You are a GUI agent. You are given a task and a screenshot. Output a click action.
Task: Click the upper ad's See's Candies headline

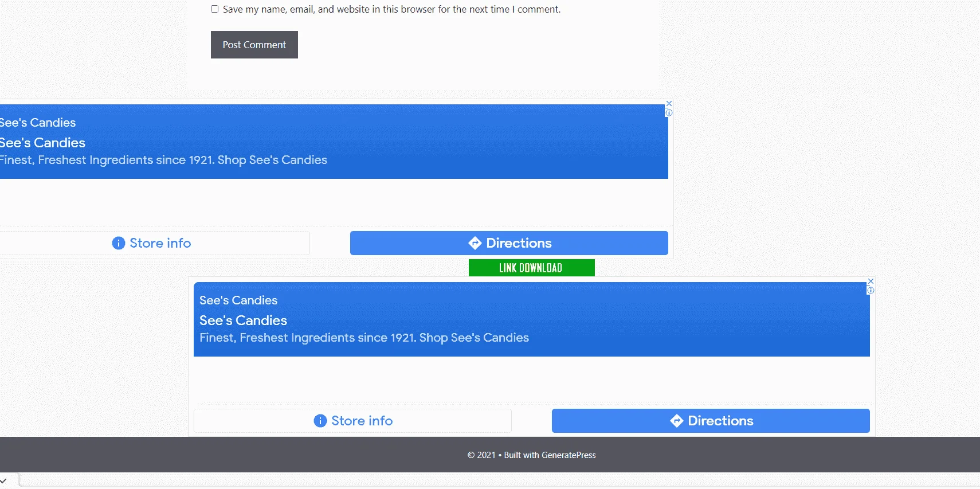42,143
